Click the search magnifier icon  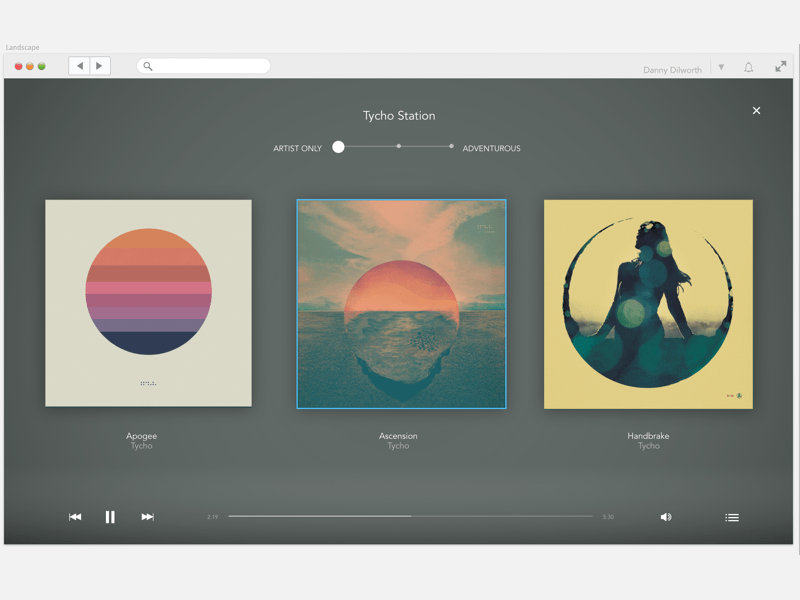pos(148,66)
